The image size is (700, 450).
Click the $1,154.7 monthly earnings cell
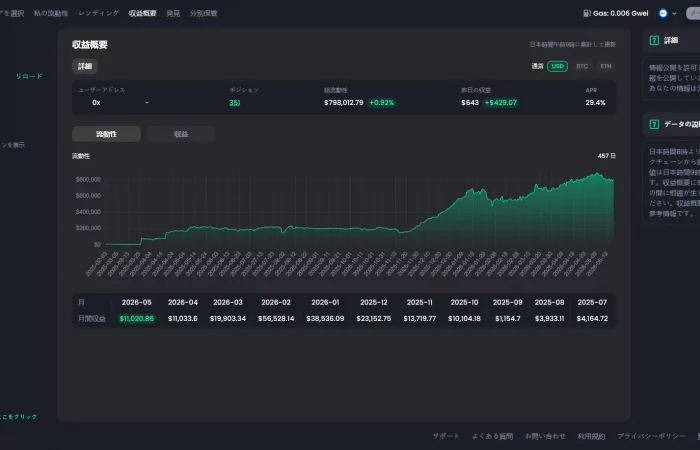tap(508, 318)
